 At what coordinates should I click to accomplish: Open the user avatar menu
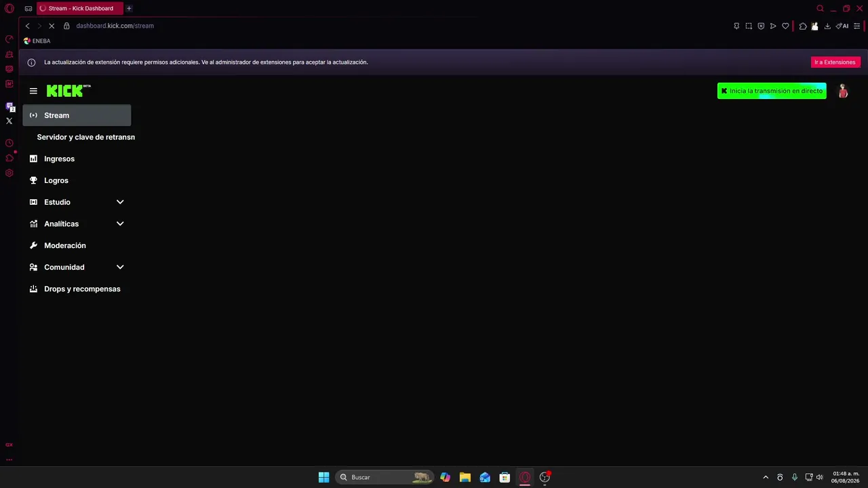[x=843, y=91]
